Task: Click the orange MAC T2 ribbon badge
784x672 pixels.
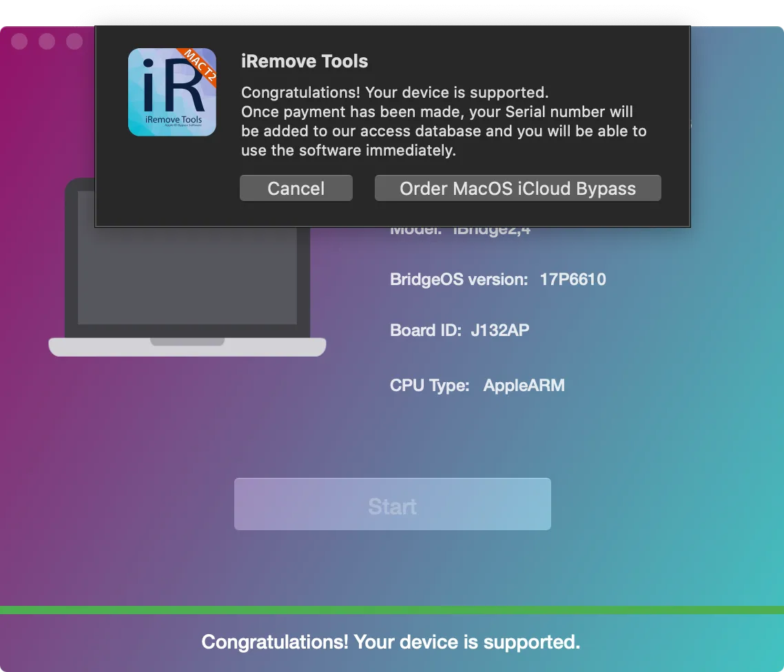Action: pos(200,65)
